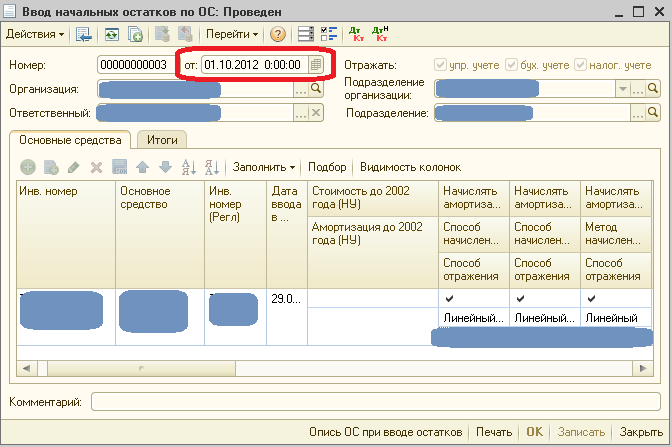Sort ascending with А-Я icon
Image resolution: width=672 pixels, height=447 pixels.
(x=189, y=167)
